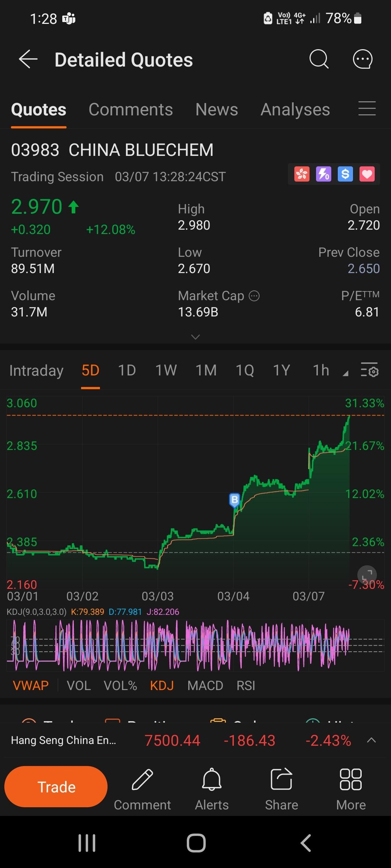Tap the back arrow in header
This screenshot has width=391, height=868.
(28, 59)
